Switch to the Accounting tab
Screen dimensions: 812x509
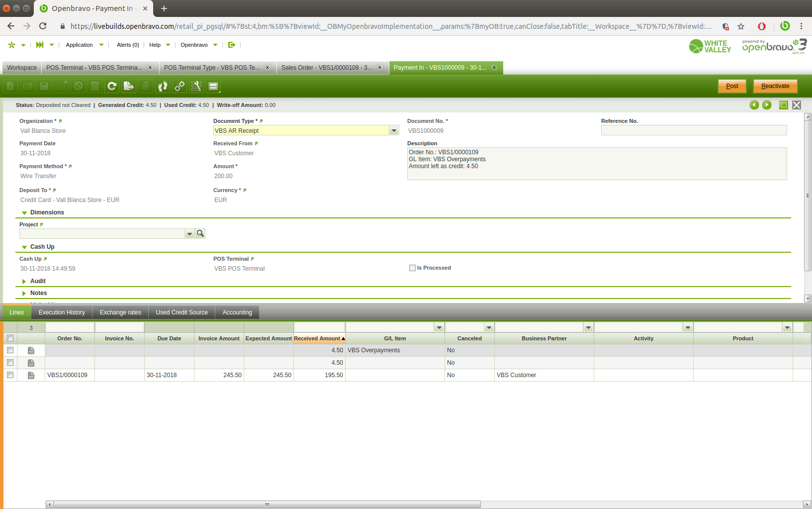pos(237,312)
